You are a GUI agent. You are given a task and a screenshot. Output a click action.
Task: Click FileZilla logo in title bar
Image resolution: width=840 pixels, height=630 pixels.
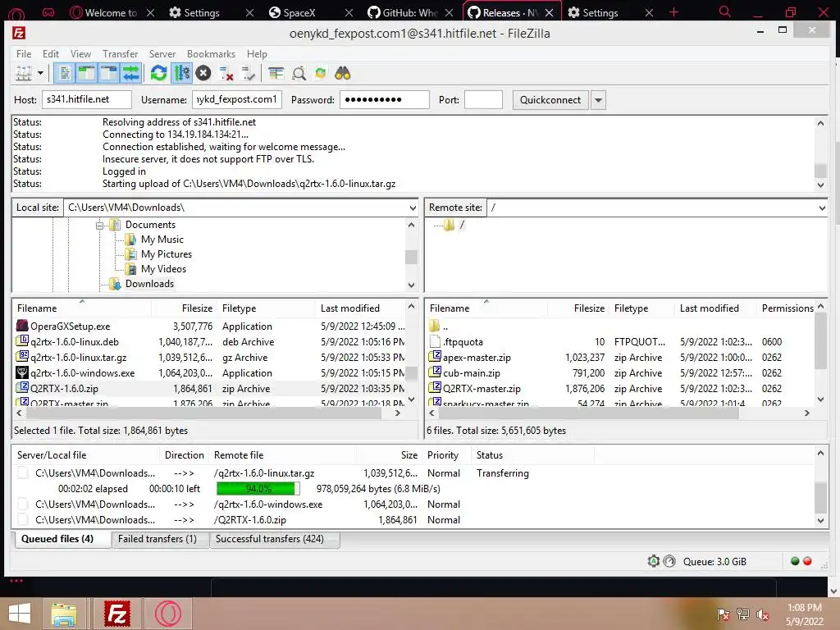coord(19,33)
